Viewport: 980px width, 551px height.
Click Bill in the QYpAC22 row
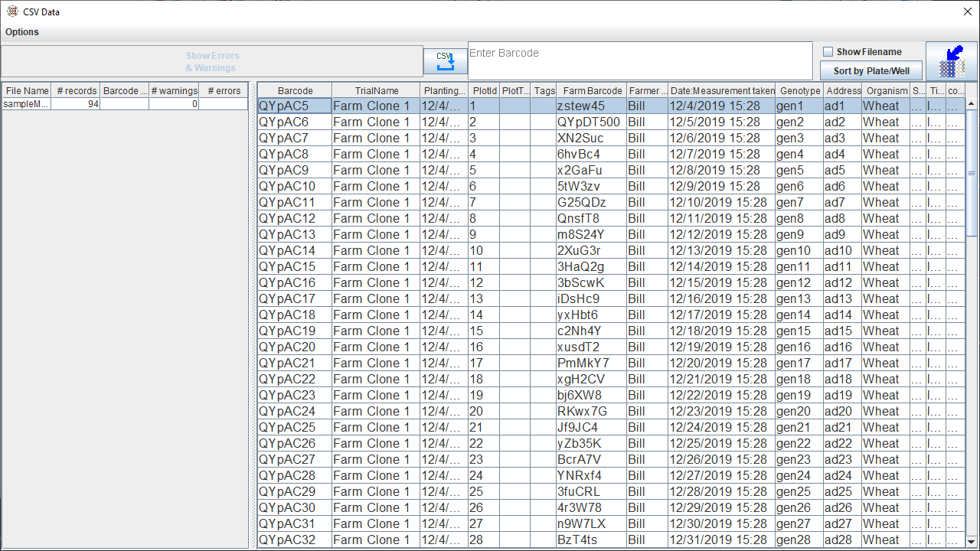point(648,379)
